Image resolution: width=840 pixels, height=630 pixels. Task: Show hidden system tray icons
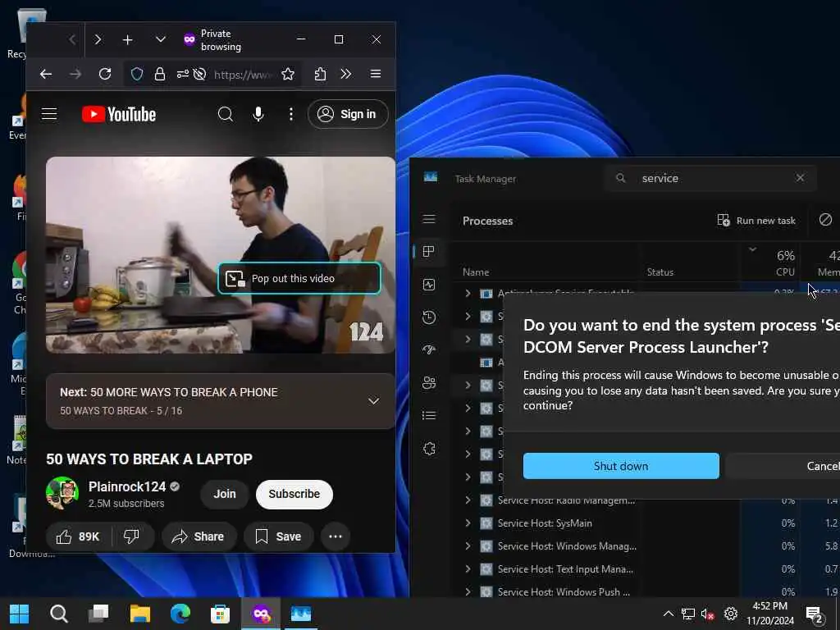pos(668,614)
